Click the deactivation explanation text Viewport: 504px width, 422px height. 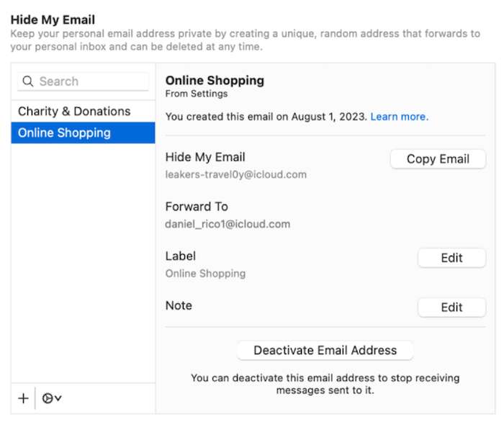(325, 384)
